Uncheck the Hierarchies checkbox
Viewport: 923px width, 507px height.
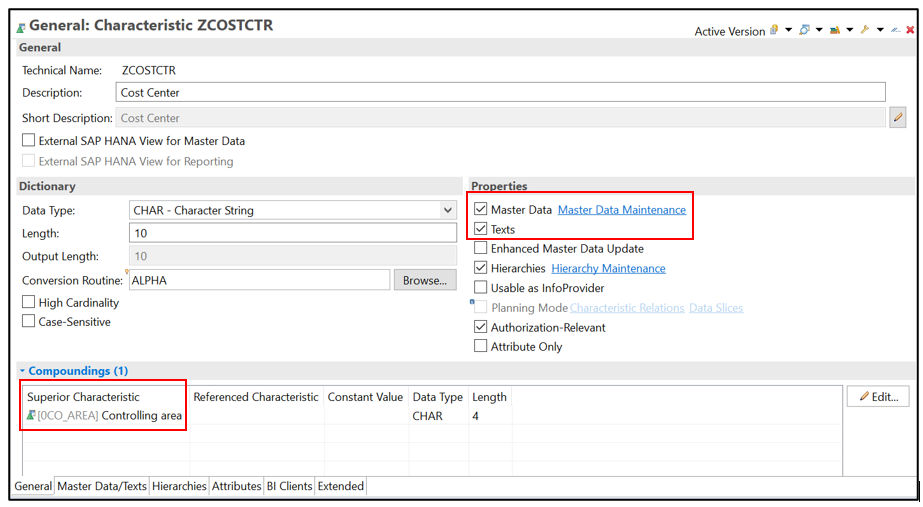coord(480,268)
